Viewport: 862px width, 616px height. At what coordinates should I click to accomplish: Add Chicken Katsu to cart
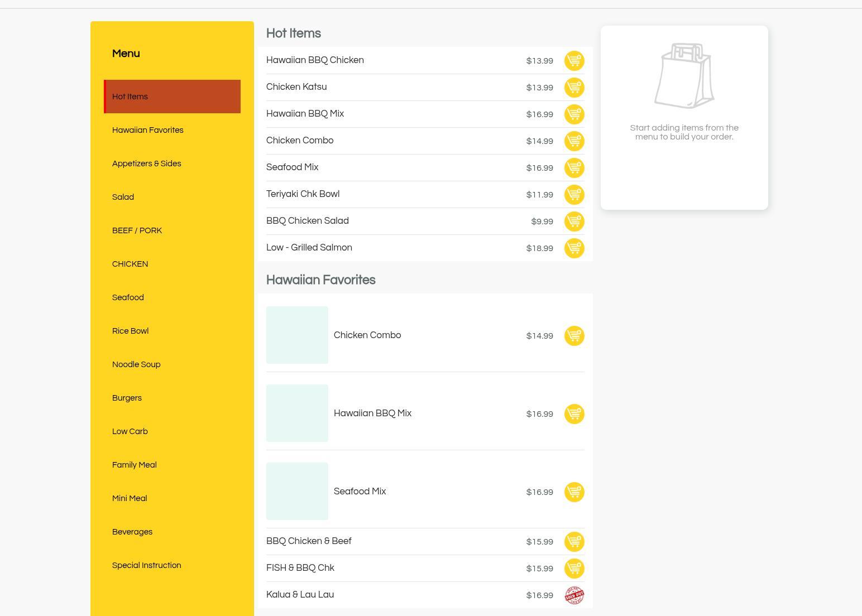click(x=574, y=88)
